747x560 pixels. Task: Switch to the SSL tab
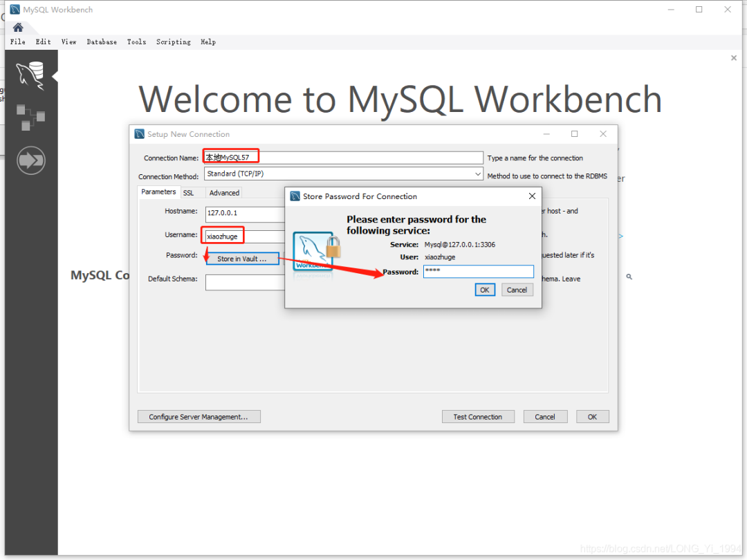188,193
